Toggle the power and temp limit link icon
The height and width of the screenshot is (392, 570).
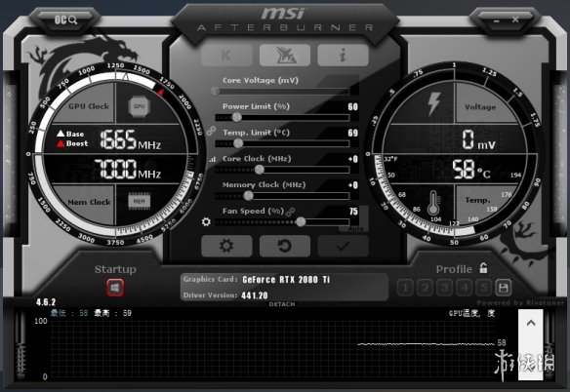[211, 131]
